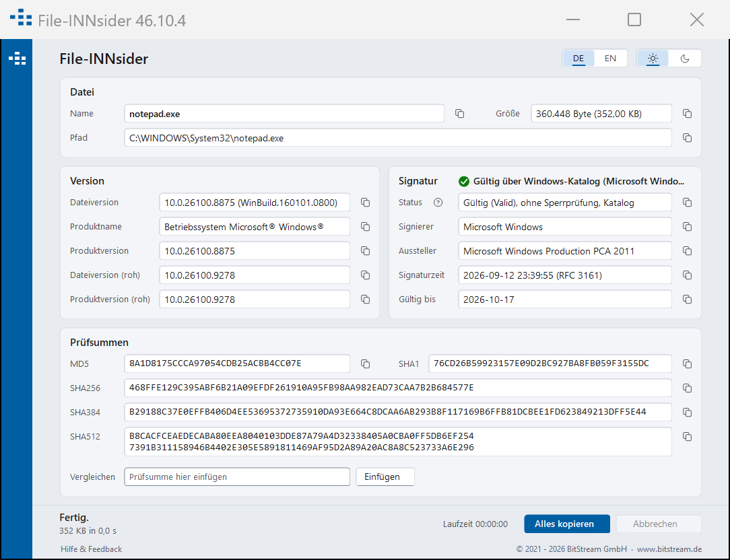Image resolution: width=730 pixels, height=560 pixels.
Task: Click the Prüfsummen section heading
Action: pos(99,343)
